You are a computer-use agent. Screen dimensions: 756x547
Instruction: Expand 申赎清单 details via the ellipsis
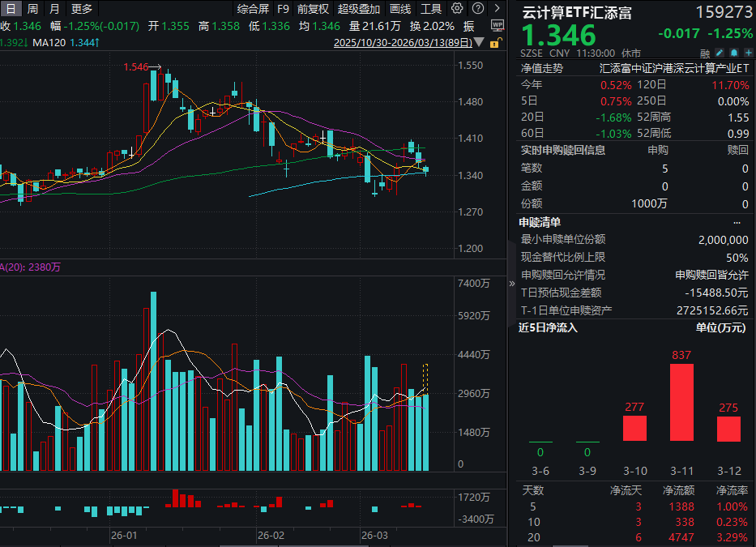point(737,220)
